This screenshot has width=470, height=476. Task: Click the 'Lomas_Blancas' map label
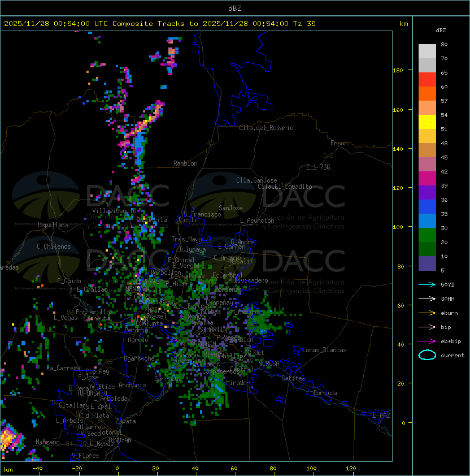click(x=324, y=350)
